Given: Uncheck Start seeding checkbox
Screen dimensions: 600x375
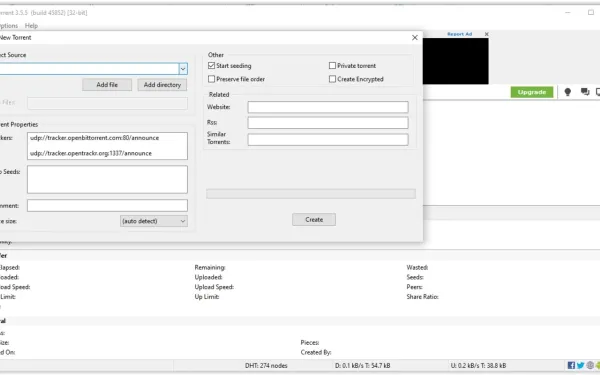Looking at the screenshot, I should (x=211, y=65).
